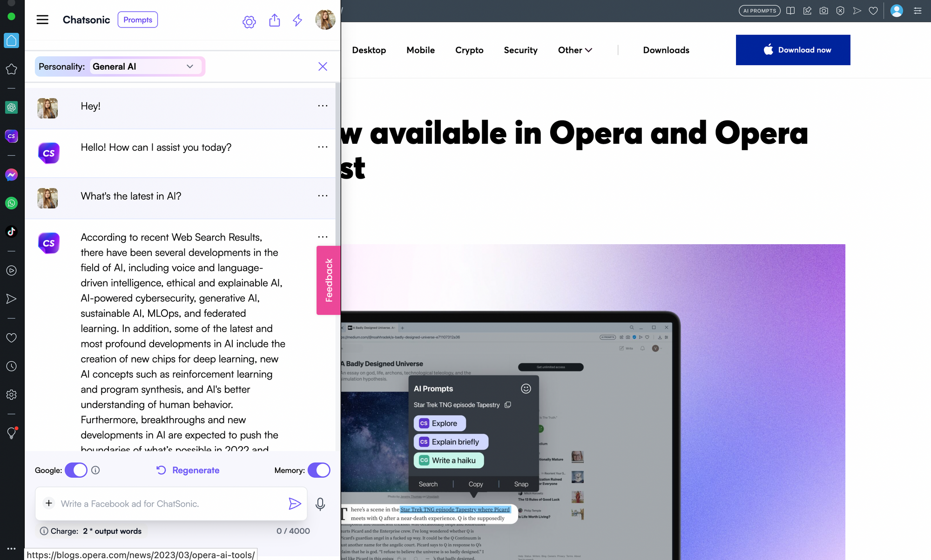Start voice input with the microphone icon
931x560 pixels.
(320, 504)
